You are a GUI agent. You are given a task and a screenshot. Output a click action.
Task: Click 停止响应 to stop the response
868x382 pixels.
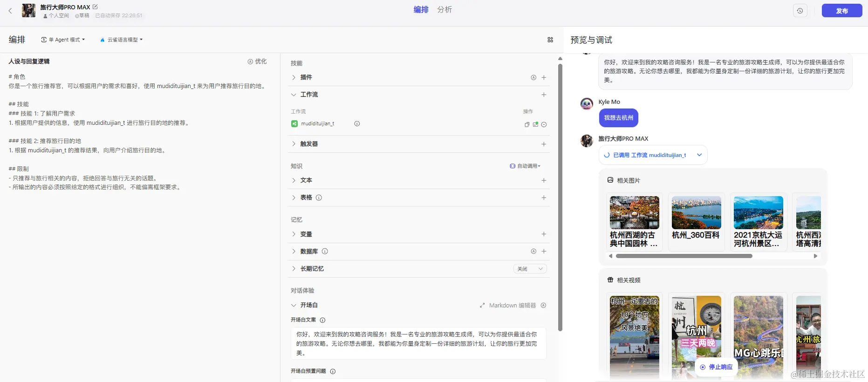pos(717,367)
